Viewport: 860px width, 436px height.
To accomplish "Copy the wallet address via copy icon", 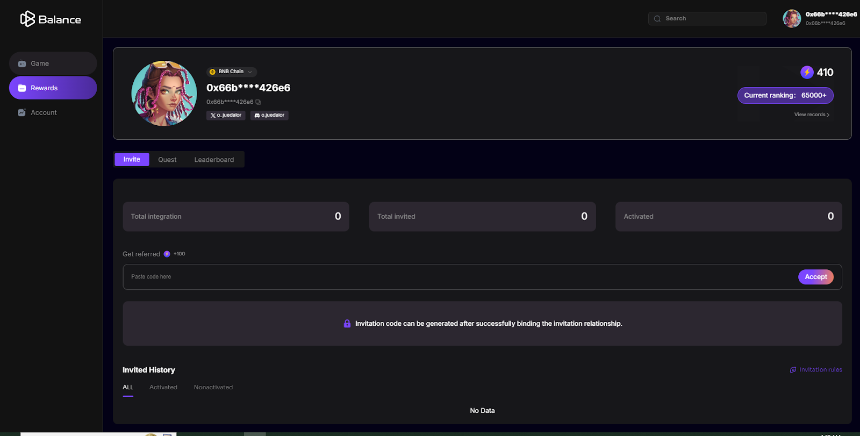I will (x=258, y=102).
